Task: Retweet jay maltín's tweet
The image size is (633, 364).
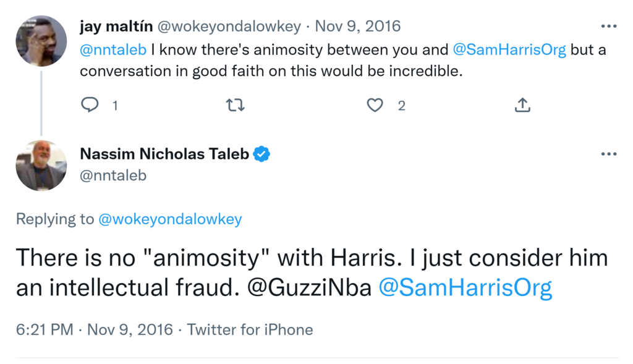Action: pos(236,106)
